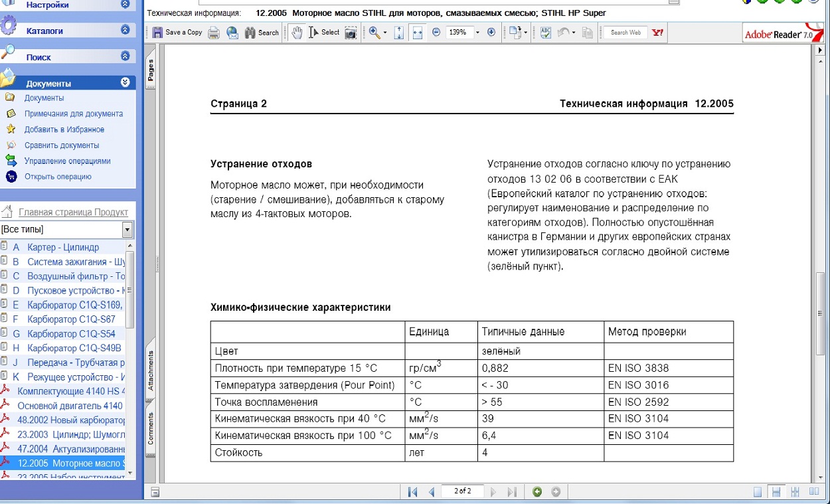The width and height of the screenshot is (830, 504).
Task: Click the minus zoom out button
Action: (x=436, y=32)
